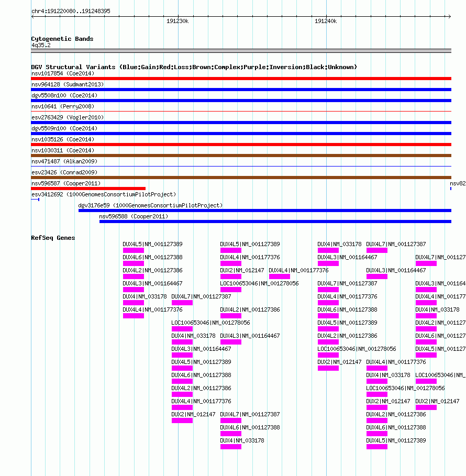Open the dgv3176e59 1000GenomesConsortiumPilotProject label
The image size is (466, 476).
pyautogui.click(x=150, y=205)
